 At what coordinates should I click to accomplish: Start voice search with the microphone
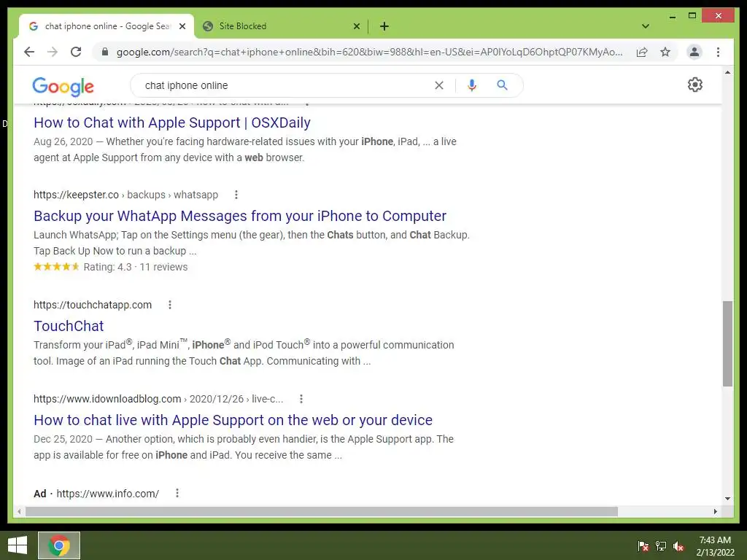click(x=472, y=85)
